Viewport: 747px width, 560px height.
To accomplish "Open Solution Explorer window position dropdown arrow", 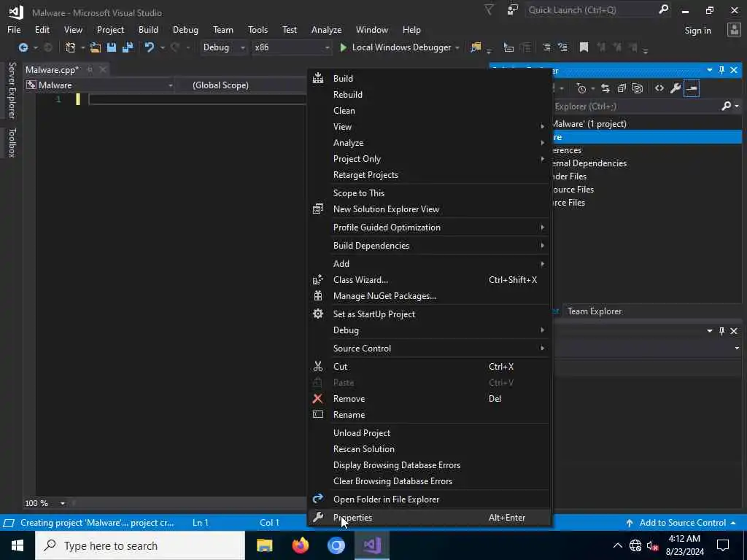I will coord(709,70).
